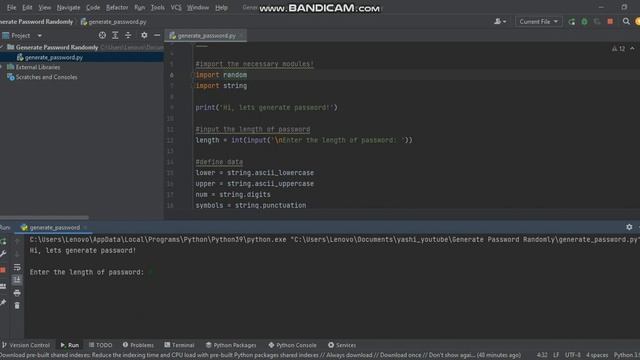The image size is (640, 360).
Task: Click the LF line separator status entry
Action: click(556, 355)
